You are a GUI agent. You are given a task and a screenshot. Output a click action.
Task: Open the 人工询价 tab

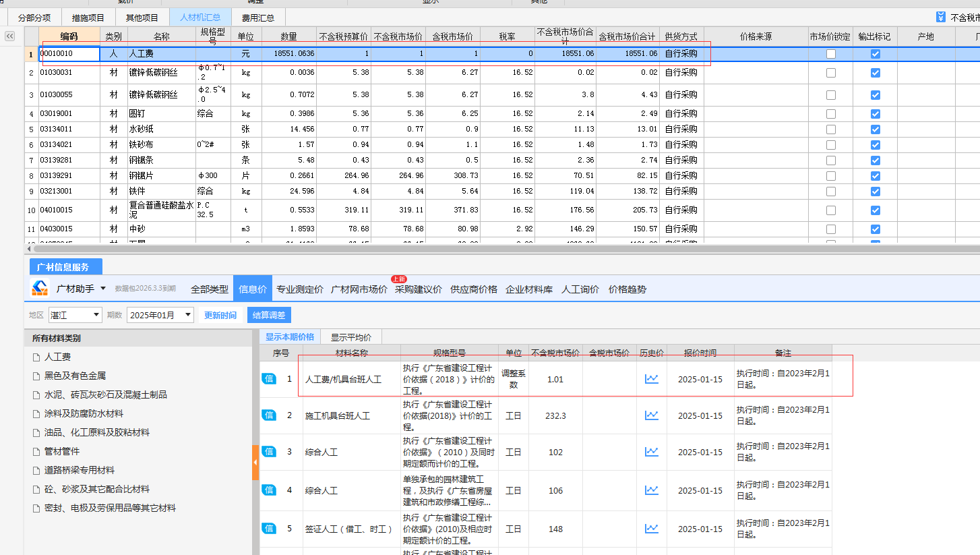coord(580,289)
